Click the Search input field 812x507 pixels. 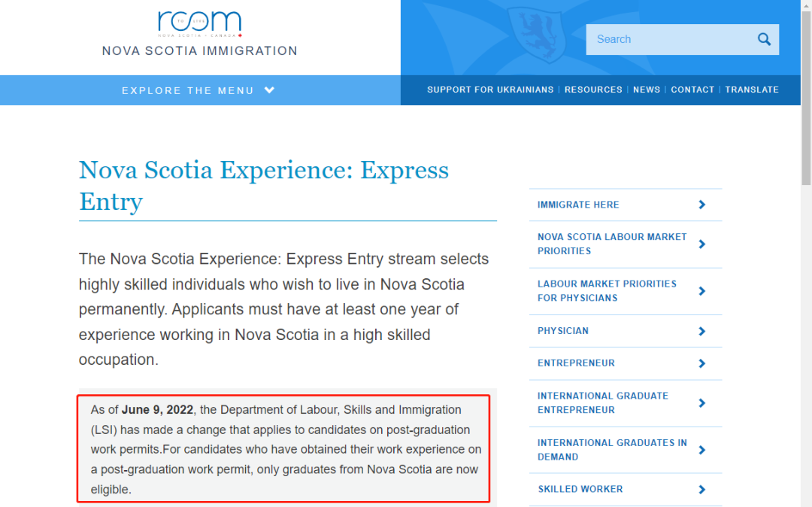point(683,39)
